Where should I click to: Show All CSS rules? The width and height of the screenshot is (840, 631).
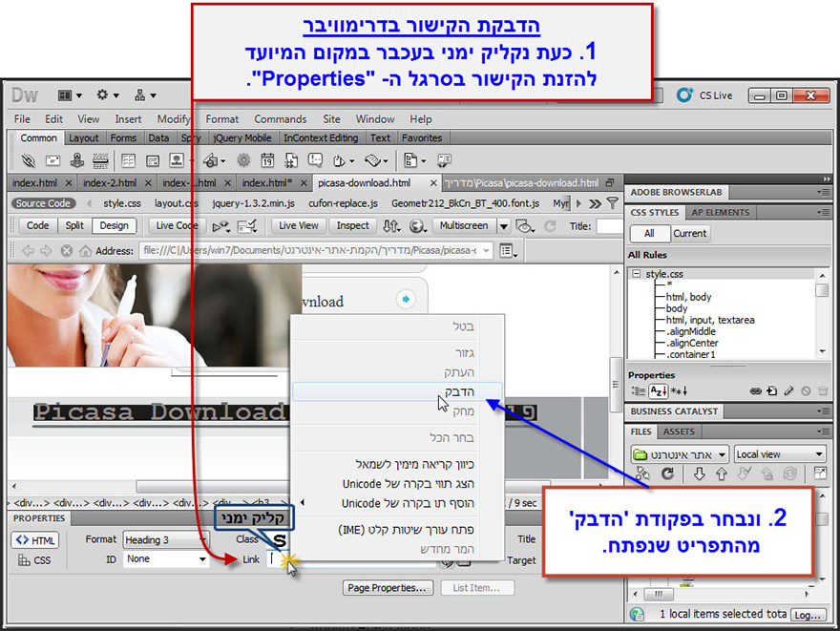point(649,234)
